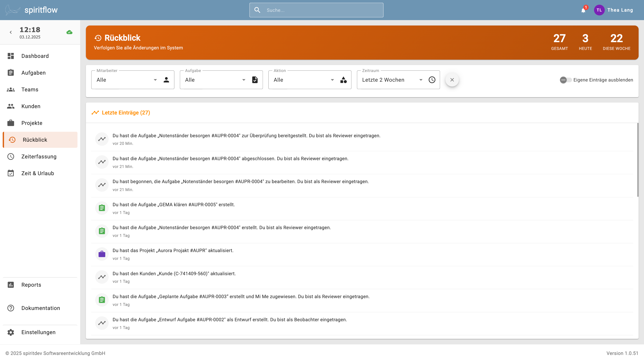
Task: Click the Version 1.0.51 footer text
Action: (622, 353)
